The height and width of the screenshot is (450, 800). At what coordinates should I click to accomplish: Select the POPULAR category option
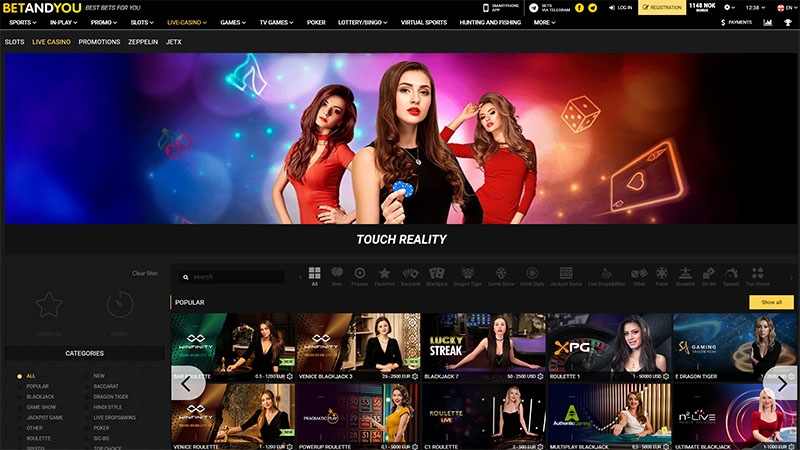38,386
